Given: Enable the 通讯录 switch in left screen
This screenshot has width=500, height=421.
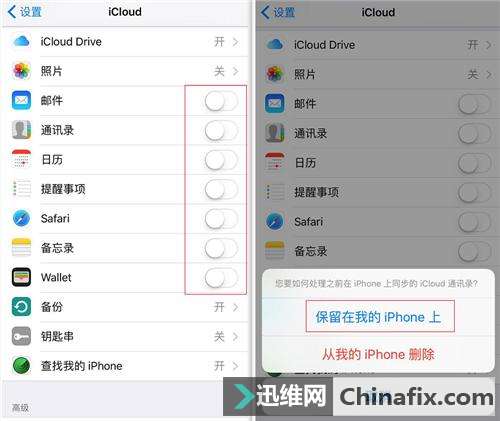Looking at the screenshot, I should [221, 131].
